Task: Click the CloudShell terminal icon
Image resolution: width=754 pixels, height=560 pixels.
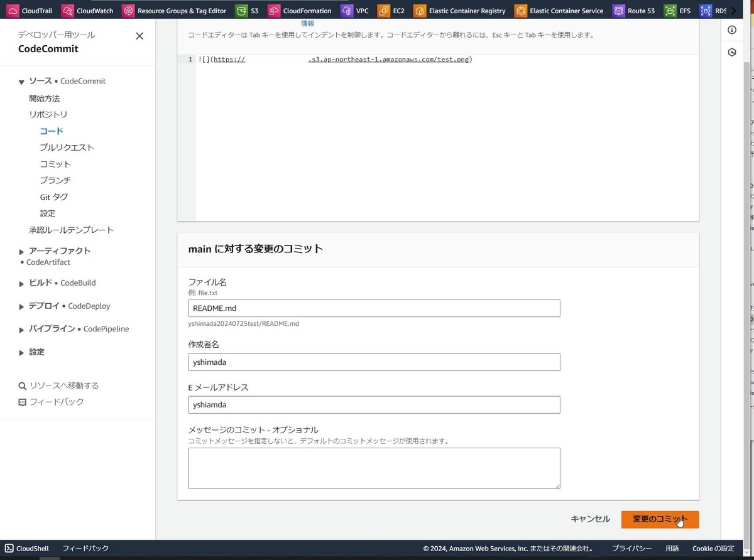Action: (9, 548)
